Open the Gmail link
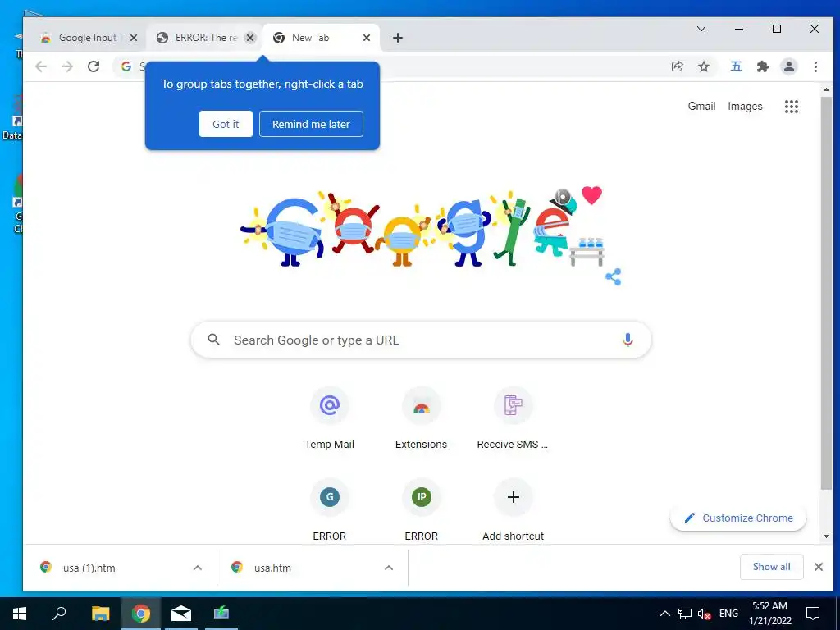This screenshot has height=630, width=840. click(x=701, y=106)
